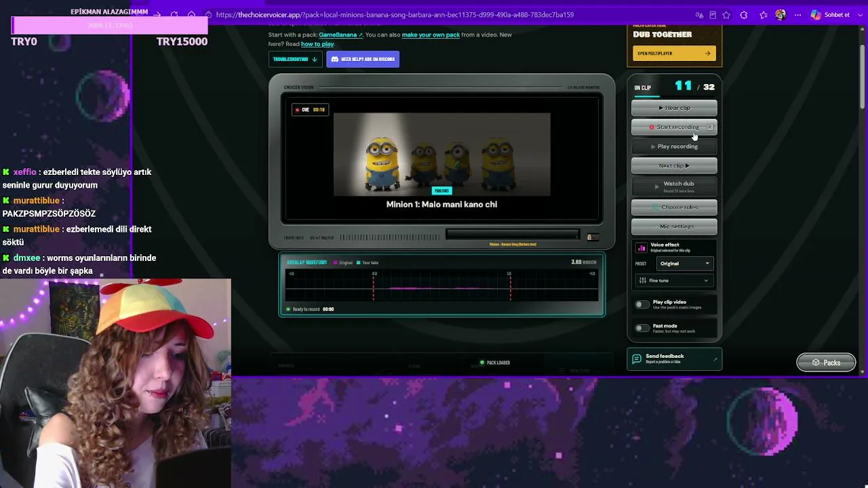Open the reader view icon
The width and height of the screenshot is (868, 488).
(x=713, y=15)
